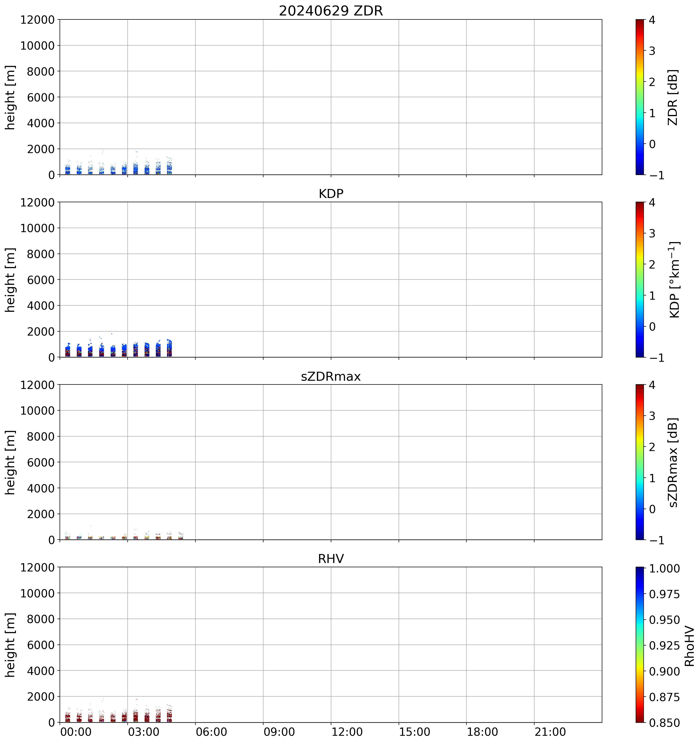
Task: Click the 'height [m]' label of top panel
Action: [10, 97]
